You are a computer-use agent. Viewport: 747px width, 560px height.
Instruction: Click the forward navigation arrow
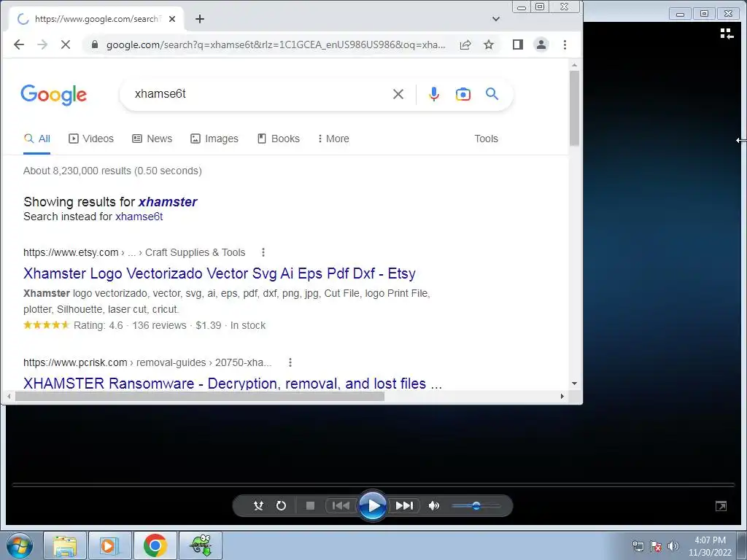(x=42, y=44)
